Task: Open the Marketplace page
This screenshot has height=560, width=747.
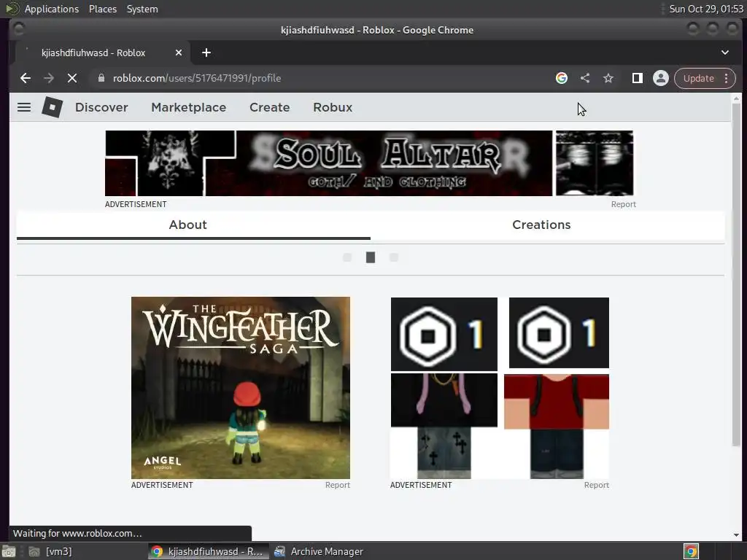Action: click(x=189, y=107)
